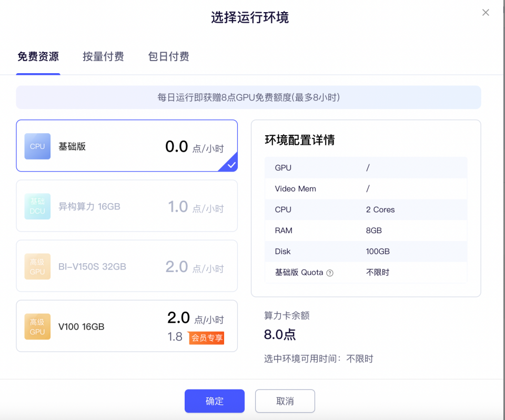Select the 基础版 0.0 点/小时 option
The height and width of the screenshot is (420, 505).
click(x=126, y=146)
